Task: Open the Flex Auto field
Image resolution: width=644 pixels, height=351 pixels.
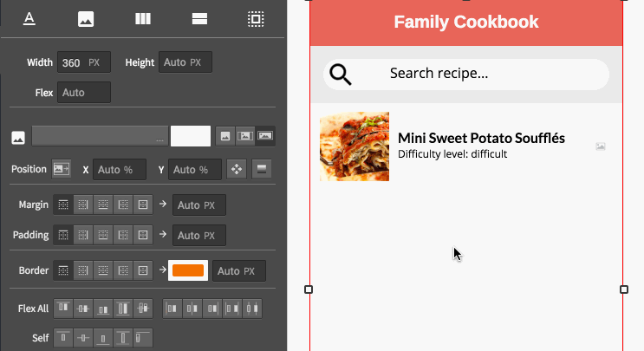Action: click(x=84, y=92)
